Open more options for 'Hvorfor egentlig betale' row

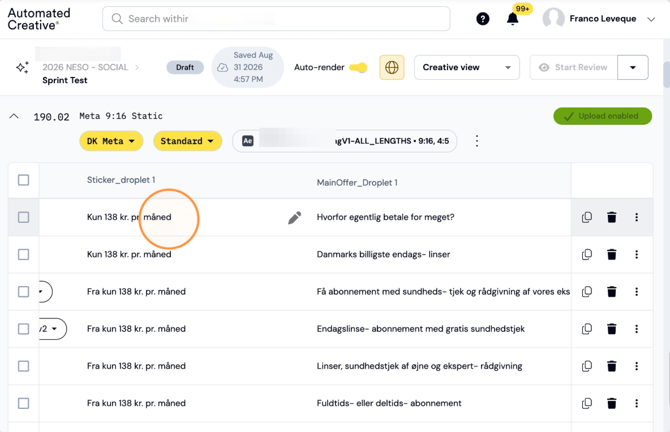637,217
